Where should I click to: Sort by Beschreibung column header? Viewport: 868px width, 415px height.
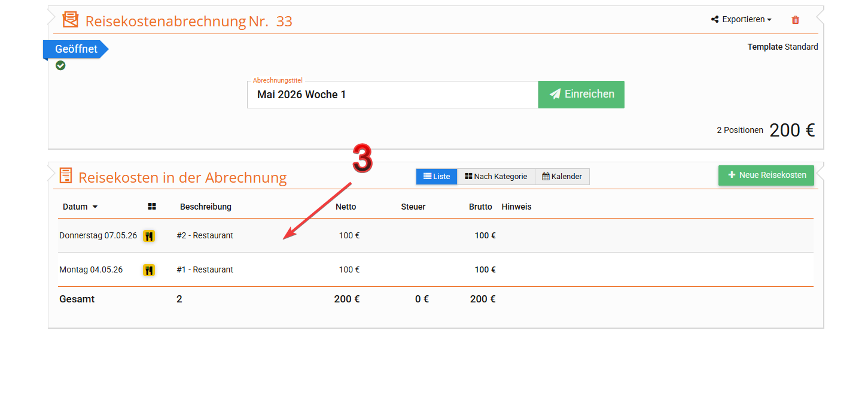[x=205, y=207]
